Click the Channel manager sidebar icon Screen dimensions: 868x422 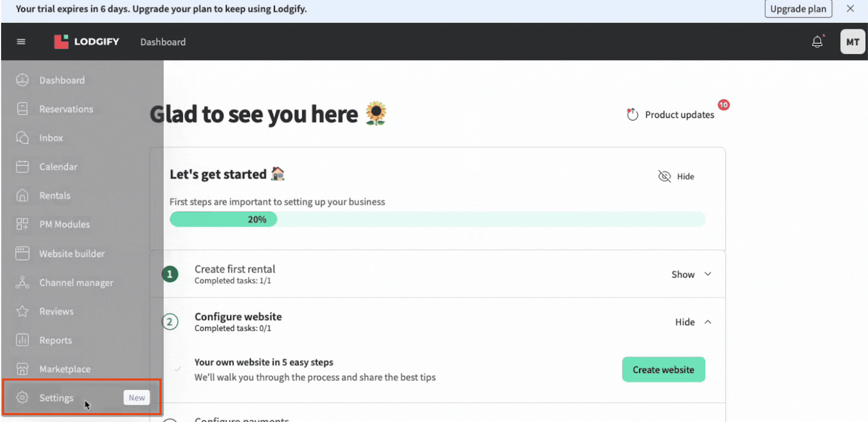point(22,282)
